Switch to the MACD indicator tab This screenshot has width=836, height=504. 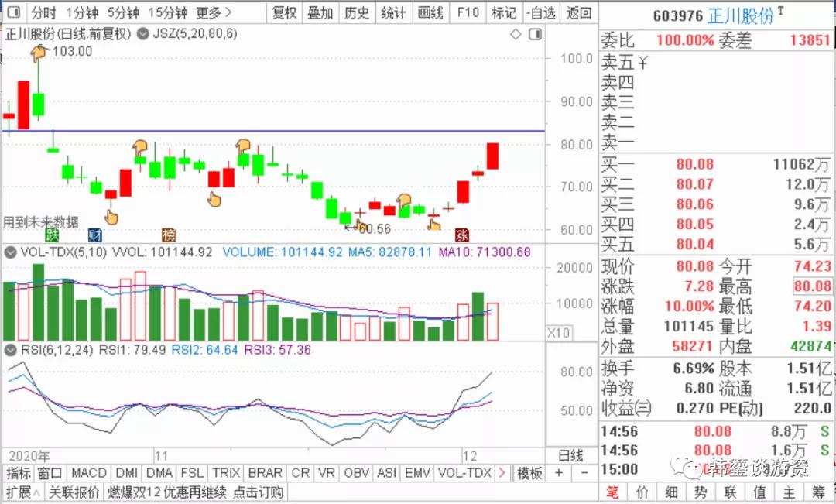click(88, 473)
